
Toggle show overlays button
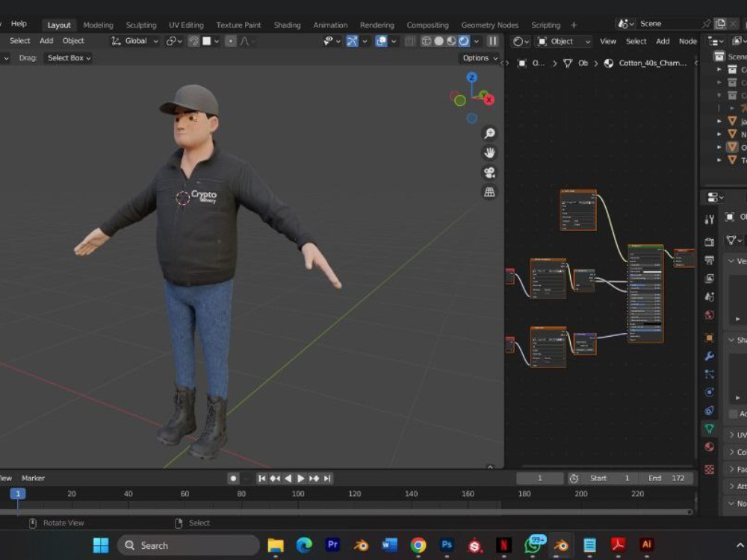(381, 41)
